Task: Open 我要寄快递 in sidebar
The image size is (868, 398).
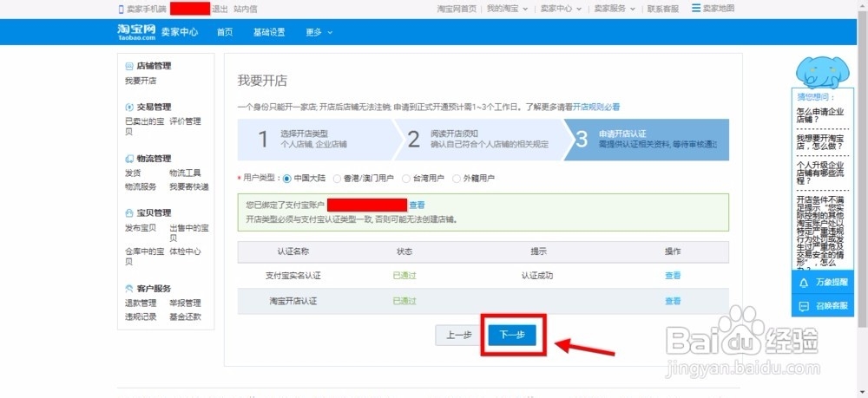Action: coord(188,186)
